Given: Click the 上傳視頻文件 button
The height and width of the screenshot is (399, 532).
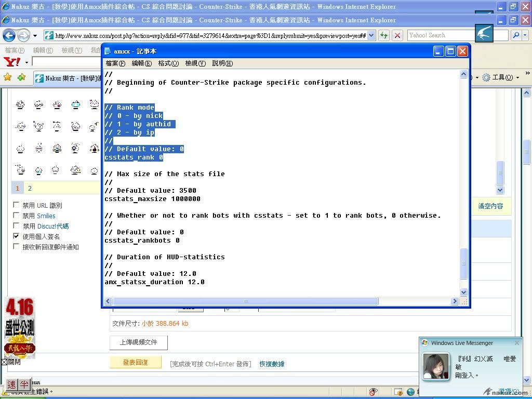Looking at the screenshot, I should [x=138, y=342].
